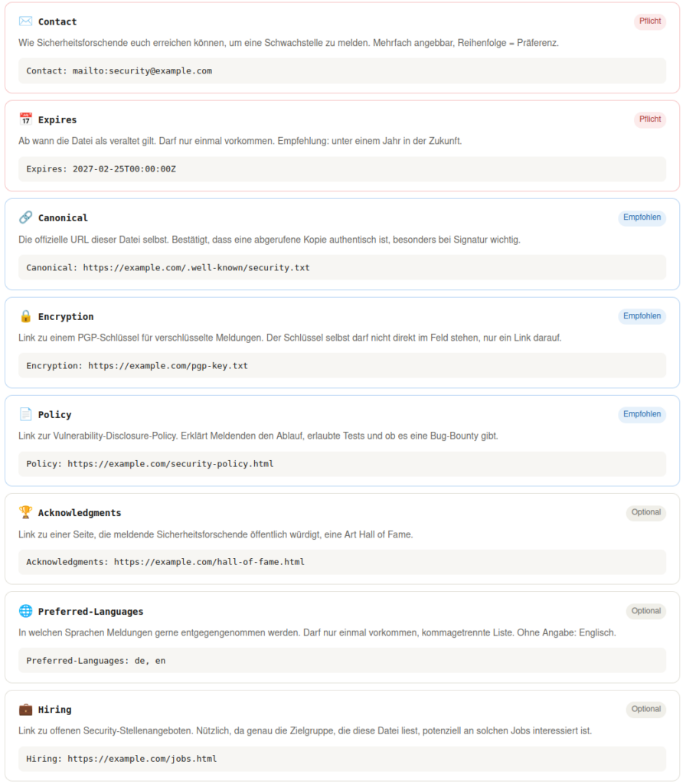Click the Empfohlen badge on Canonical card
This screenshot has height=784, width=686.
[x=642, y=217]
